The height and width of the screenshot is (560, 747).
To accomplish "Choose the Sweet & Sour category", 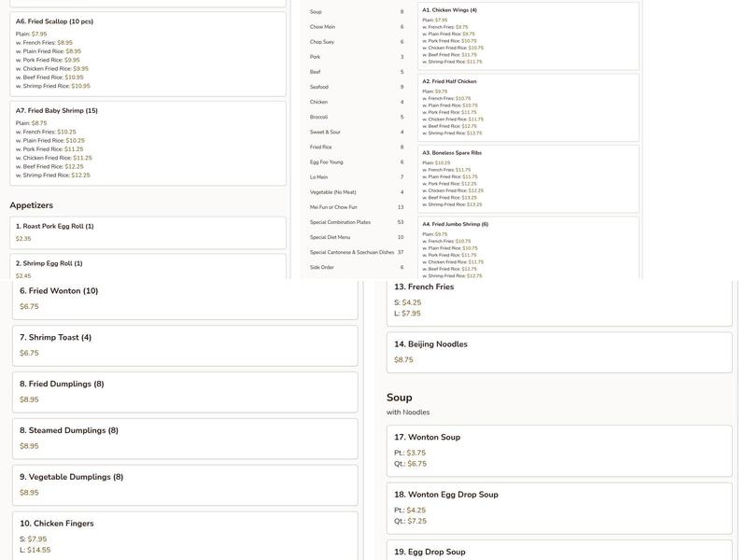I will pyautogui.click(x=325, y=133).
